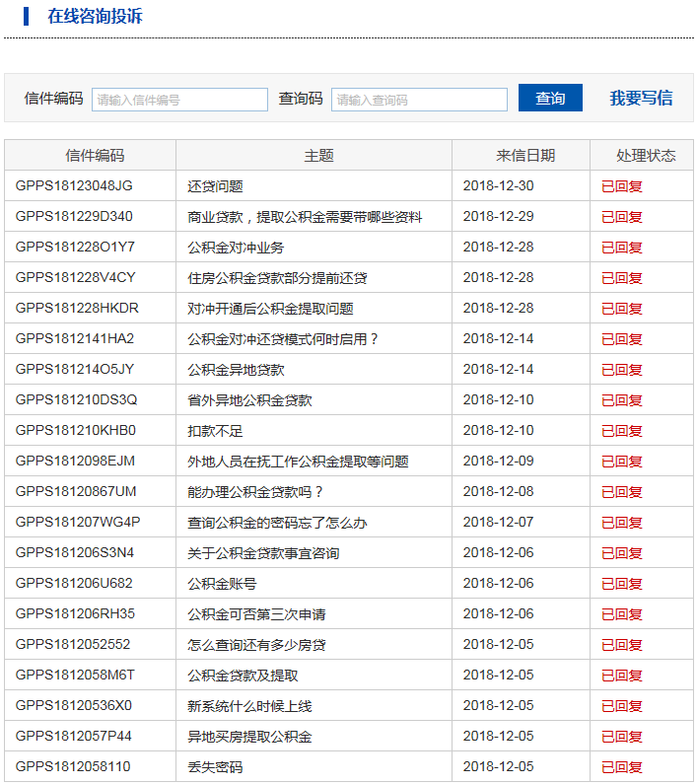Select code GPPS1812058M6T
The width and height of the screenshot is (697, 784).
pyautogui.click(x=75, y=674)
